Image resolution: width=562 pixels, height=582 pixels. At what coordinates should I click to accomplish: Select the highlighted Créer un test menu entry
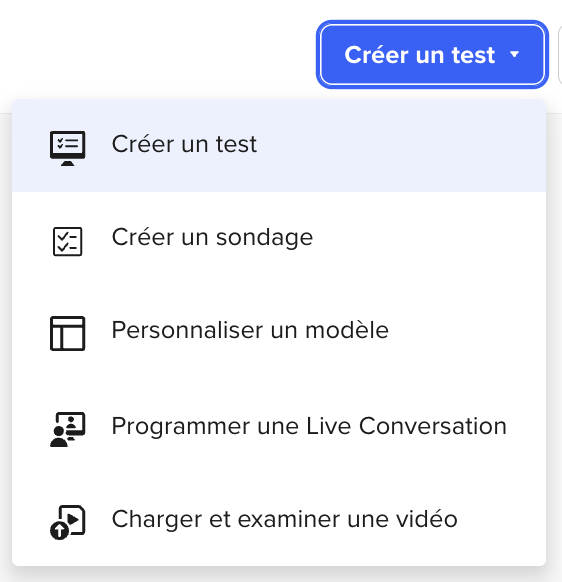pyautogui.click(x=279, y=146)
